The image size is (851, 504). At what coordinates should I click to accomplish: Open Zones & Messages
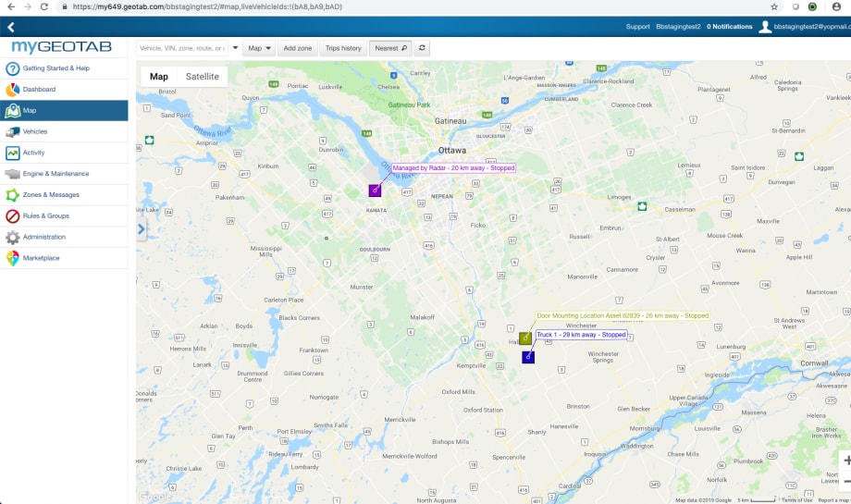pos(64,195)
